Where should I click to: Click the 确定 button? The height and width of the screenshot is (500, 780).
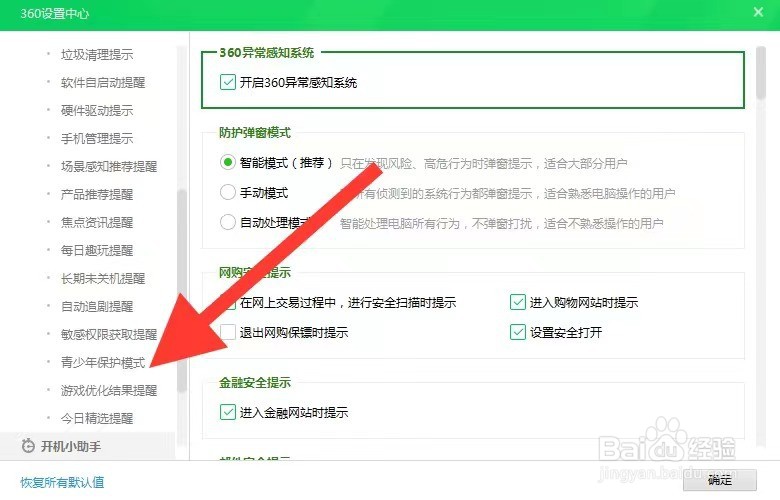720,480
